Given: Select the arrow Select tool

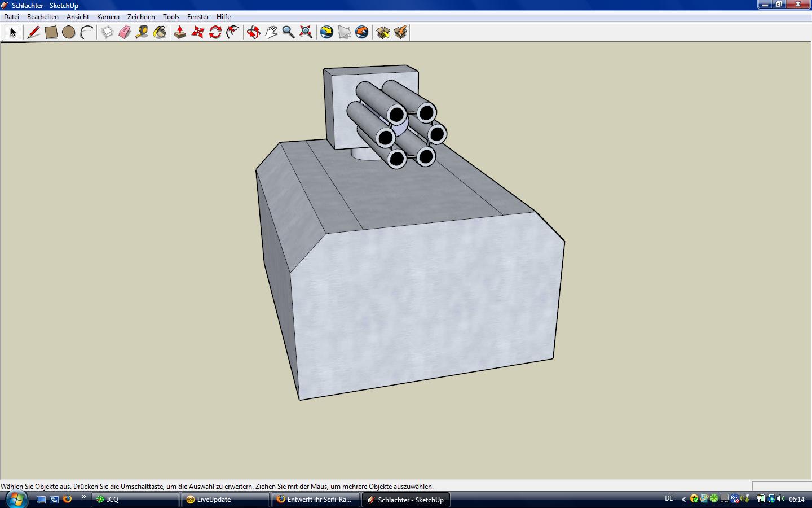Looking at the screenshot, I should point(12,33).
